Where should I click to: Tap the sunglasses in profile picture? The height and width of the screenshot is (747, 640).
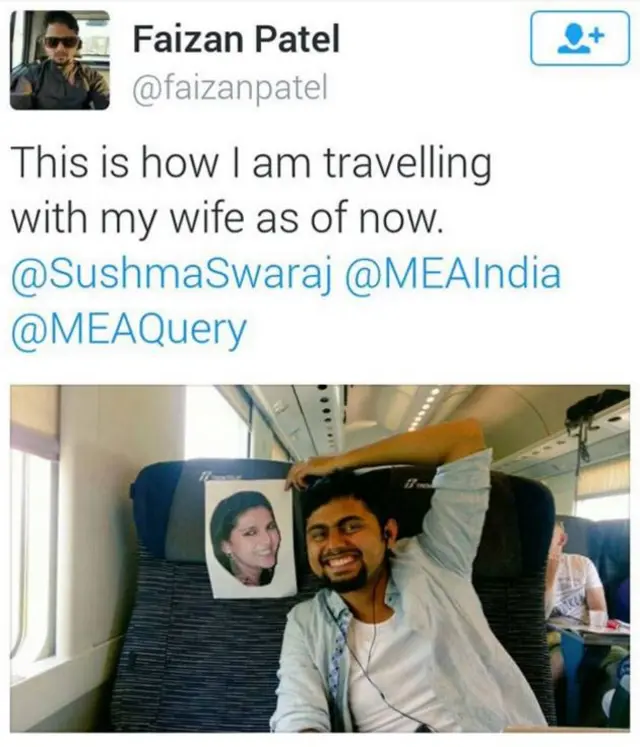[61, 41]
